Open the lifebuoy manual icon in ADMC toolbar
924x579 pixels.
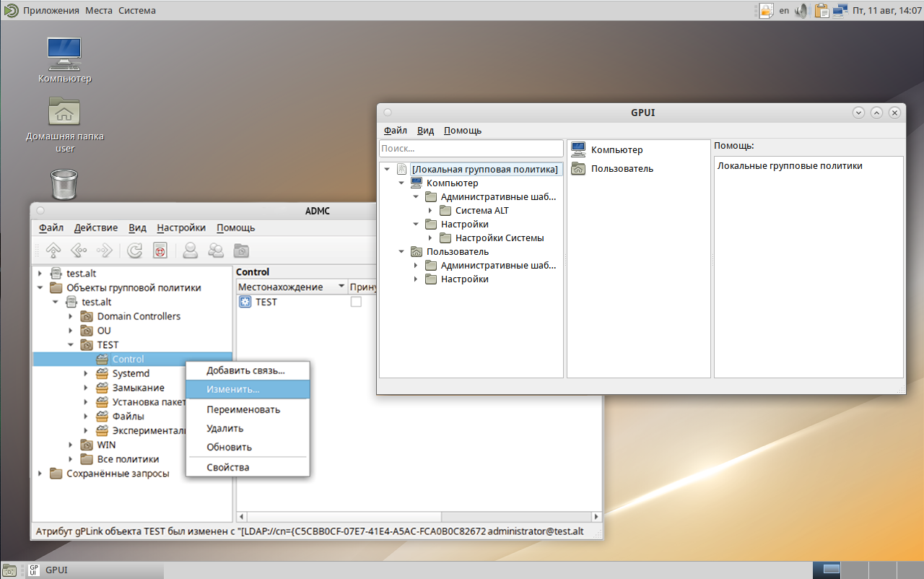pyautogui.click(x=160, y=251)
